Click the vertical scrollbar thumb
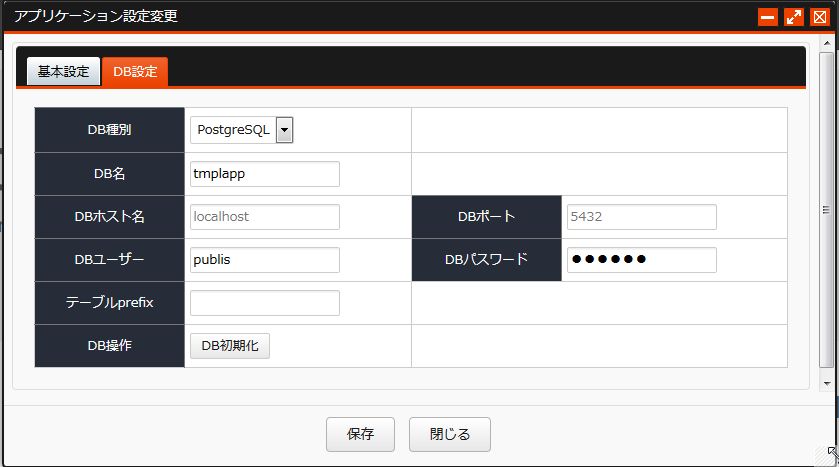Image resolution: width=839 pixels, height=467 pixels. coord(827,210)
